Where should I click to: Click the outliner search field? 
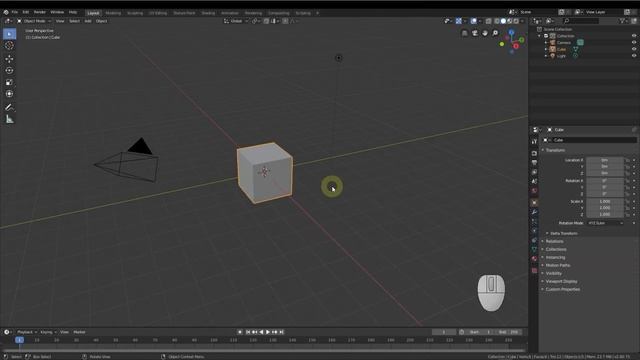pos(581,21)
